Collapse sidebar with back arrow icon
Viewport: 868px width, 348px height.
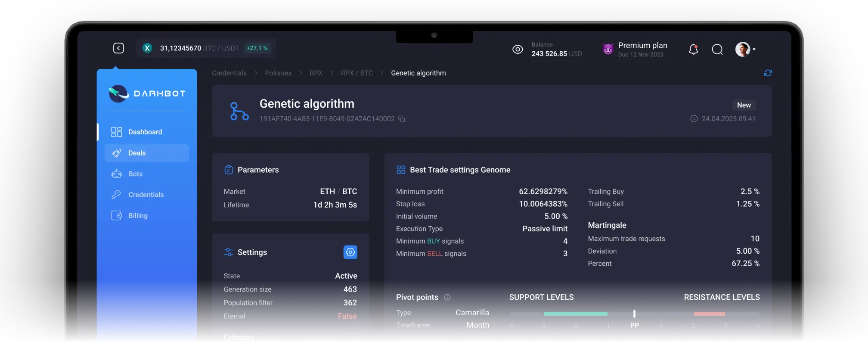coord(118,48)
